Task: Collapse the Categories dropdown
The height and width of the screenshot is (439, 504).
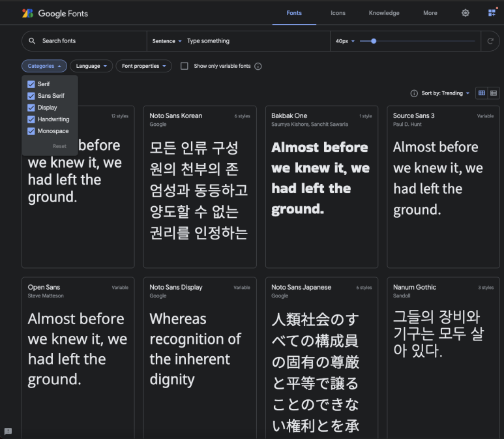Action: coord(44,66)
